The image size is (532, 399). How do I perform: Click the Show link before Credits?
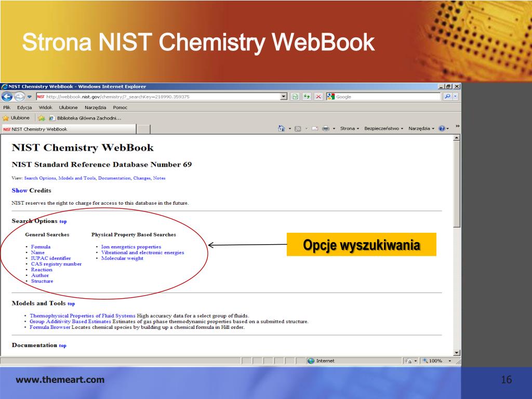click(19, 190)
